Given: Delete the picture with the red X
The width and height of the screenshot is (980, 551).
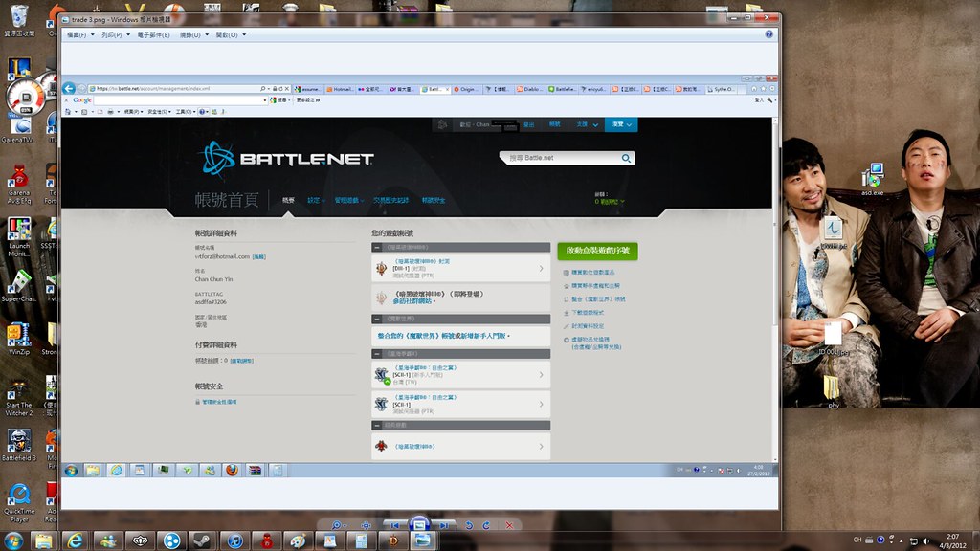Looking at the screenshot, I should (509, 525).
